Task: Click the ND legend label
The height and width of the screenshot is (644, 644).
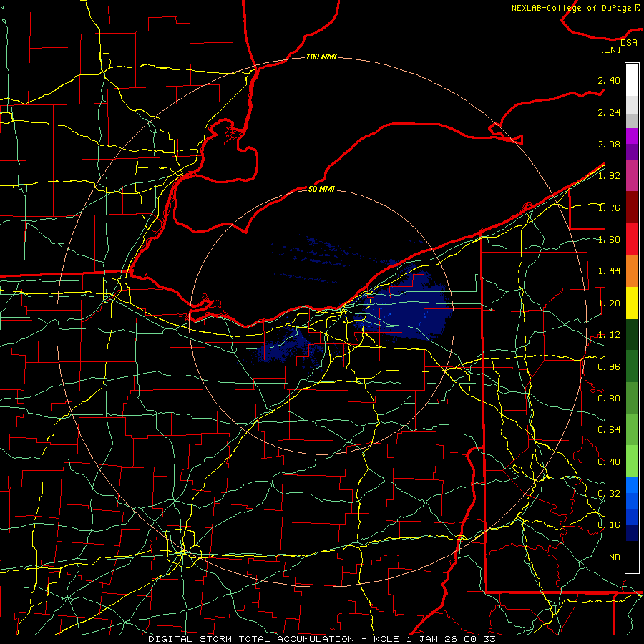Action: pos(615,557)
